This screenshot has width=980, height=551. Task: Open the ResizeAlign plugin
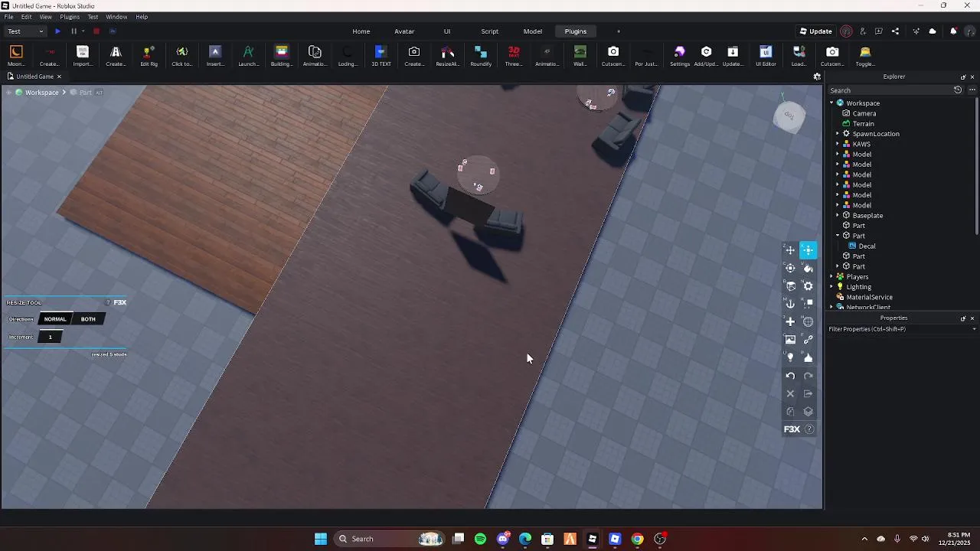[x=447, y=56]
